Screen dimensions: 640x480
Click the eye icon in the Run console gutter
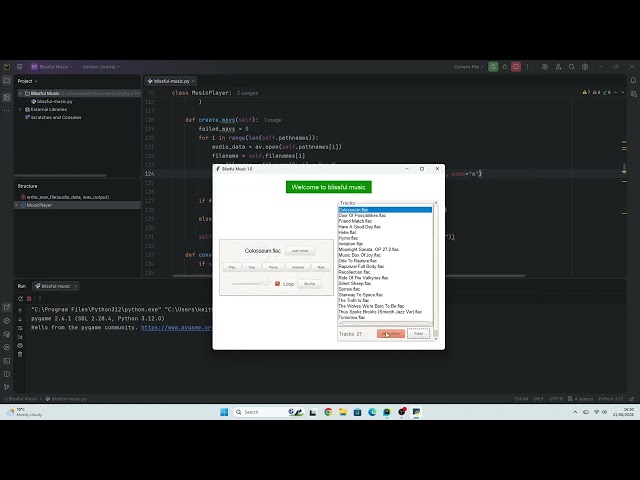click(20, 346)
